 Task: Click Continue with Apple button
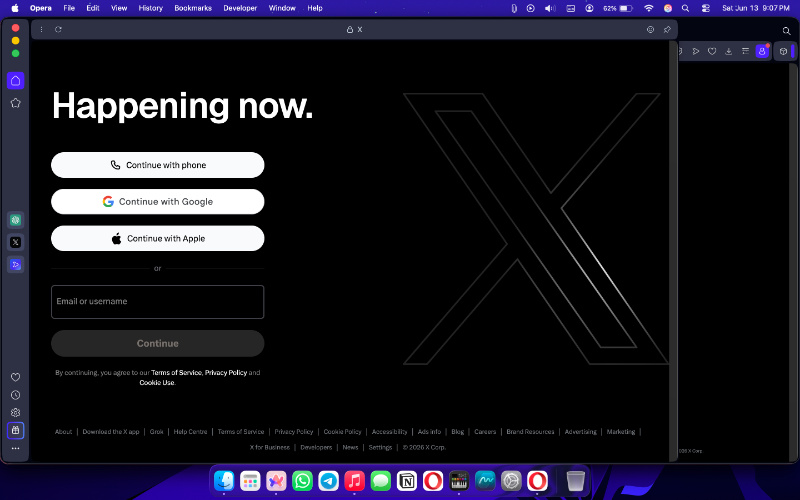click(158, 238)
